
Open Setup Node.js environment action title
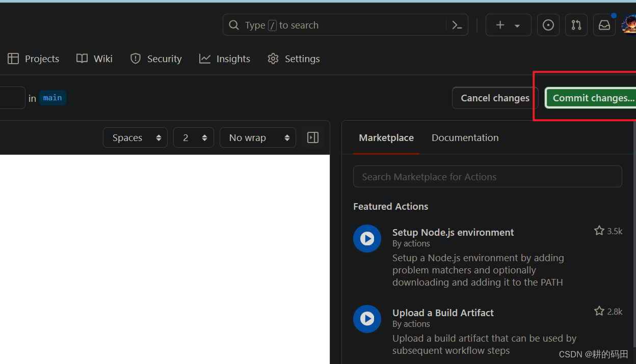pos(453,232)
